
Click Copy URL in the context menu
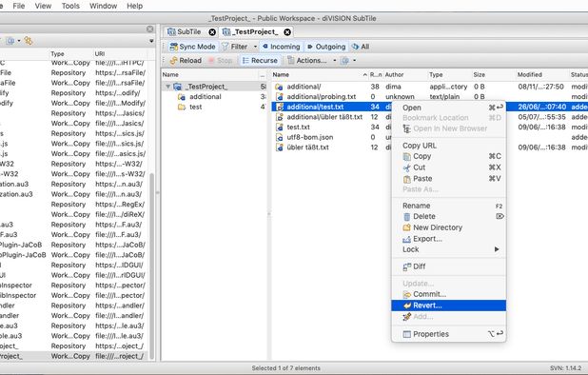(x=448, y=146)
